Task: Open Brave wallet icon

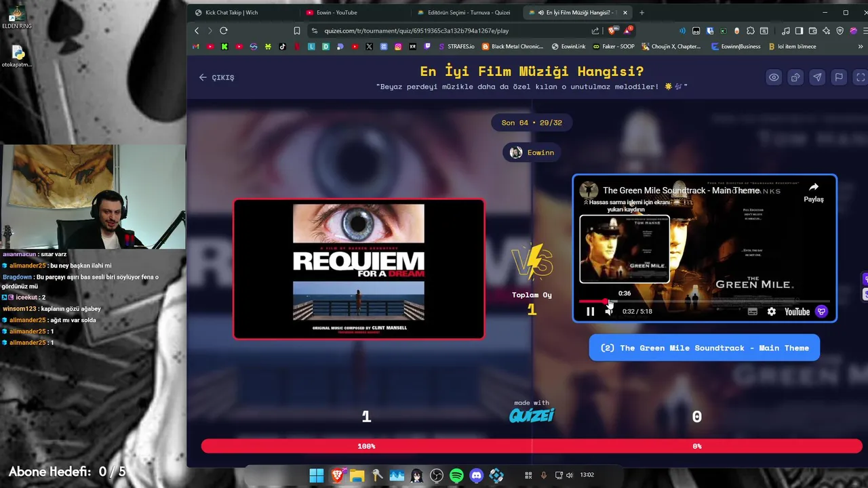Action: [x=812, y=30]
